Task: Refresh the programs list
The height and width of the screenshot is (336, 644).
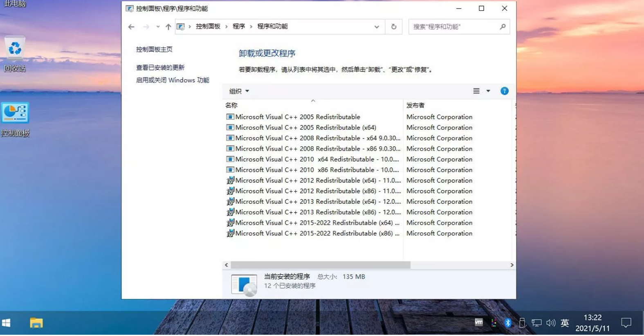Action: click(394, 27)
